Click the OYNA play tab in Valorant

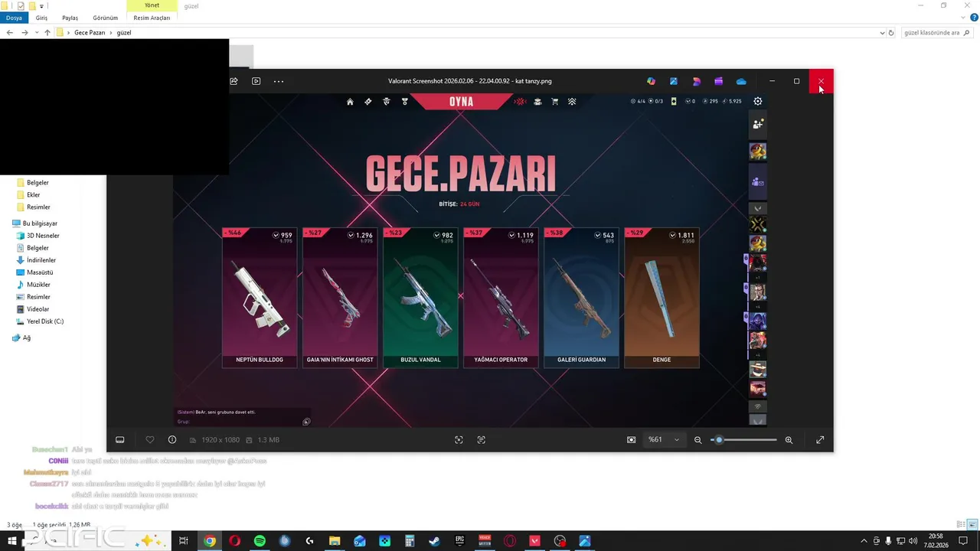pos(461,102)
